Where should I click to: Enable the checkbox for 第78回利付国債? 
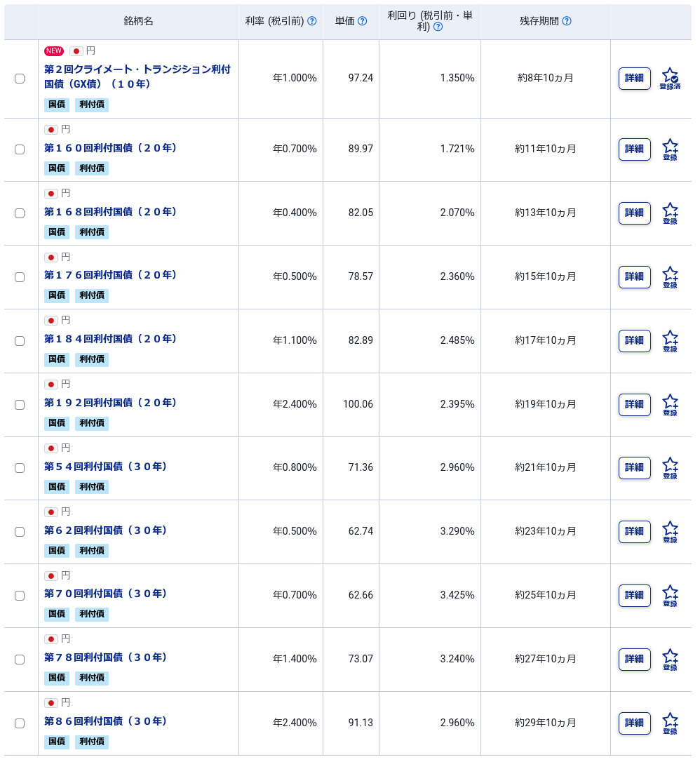tap(20, 659)
